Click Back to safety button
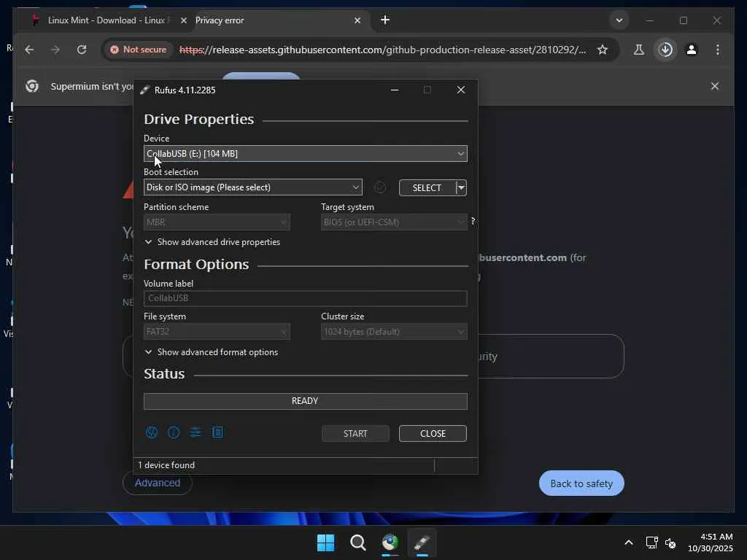 (x=581, y=483)
